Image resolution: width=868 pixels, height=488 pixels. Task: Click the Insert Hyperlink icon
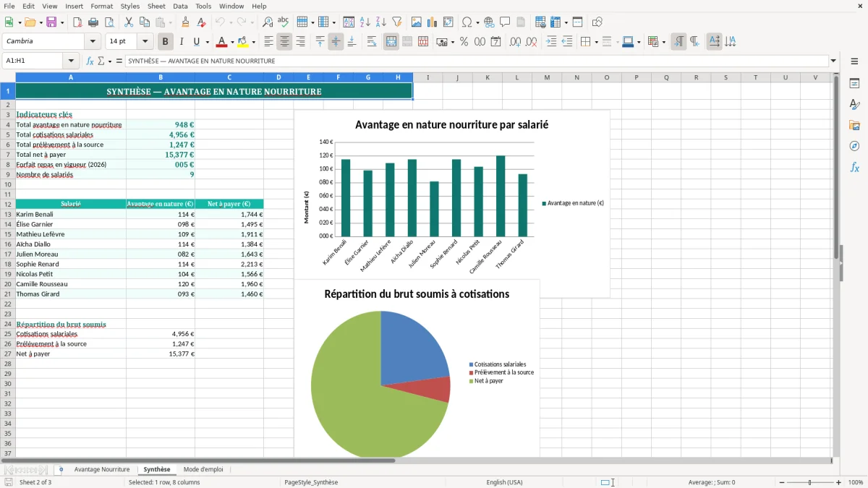[490, 22]
